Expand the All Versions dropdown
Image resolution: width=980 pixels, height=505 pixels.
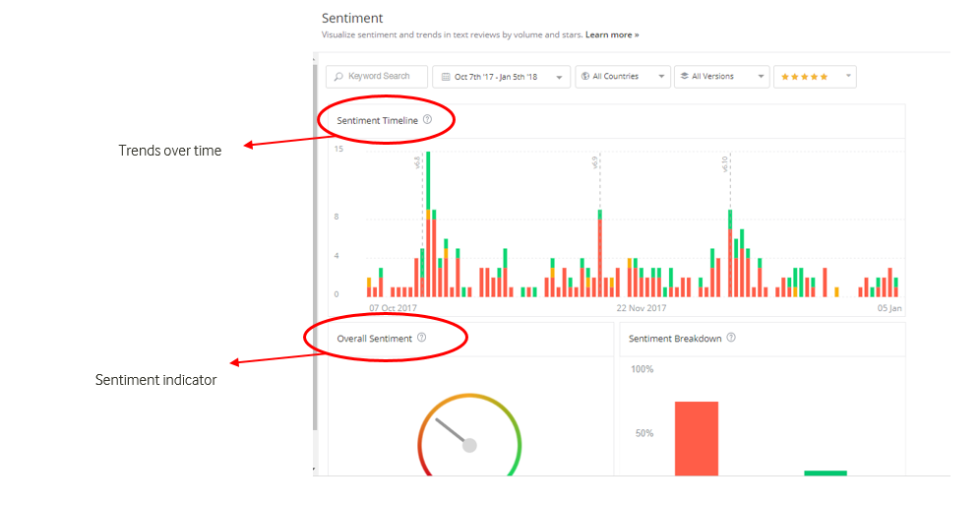pyautogui.click(x=721, y=76)
